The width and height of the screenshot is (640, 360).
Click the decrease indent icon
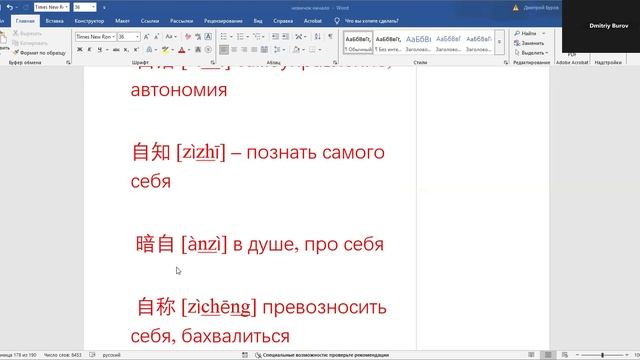point(276,37)
